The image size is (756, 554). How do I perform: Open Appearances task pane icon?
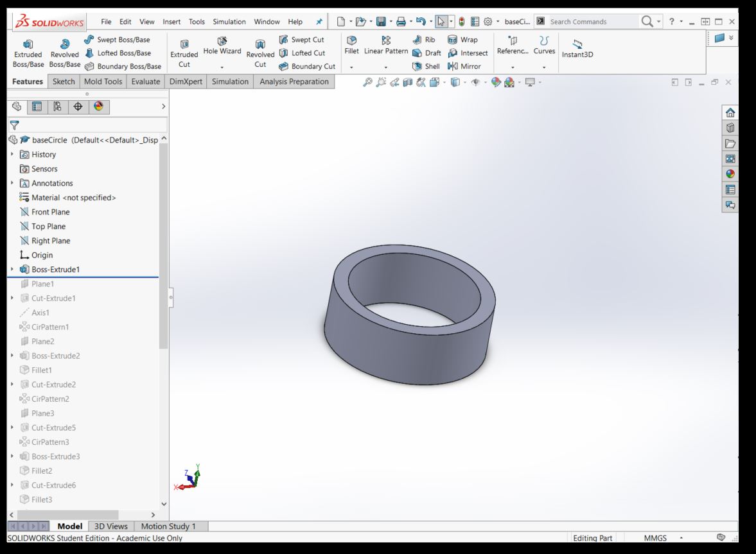(730, 174)
